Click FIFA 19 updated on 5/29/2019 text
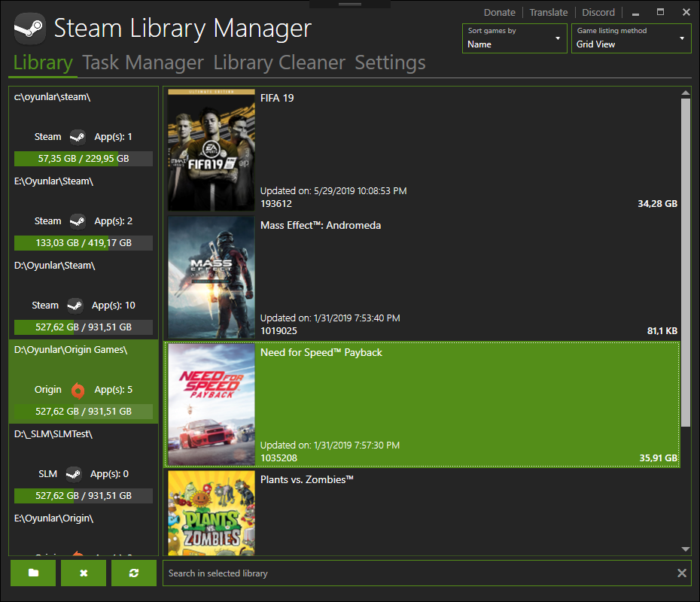The image size is (700, 602). 333,191
